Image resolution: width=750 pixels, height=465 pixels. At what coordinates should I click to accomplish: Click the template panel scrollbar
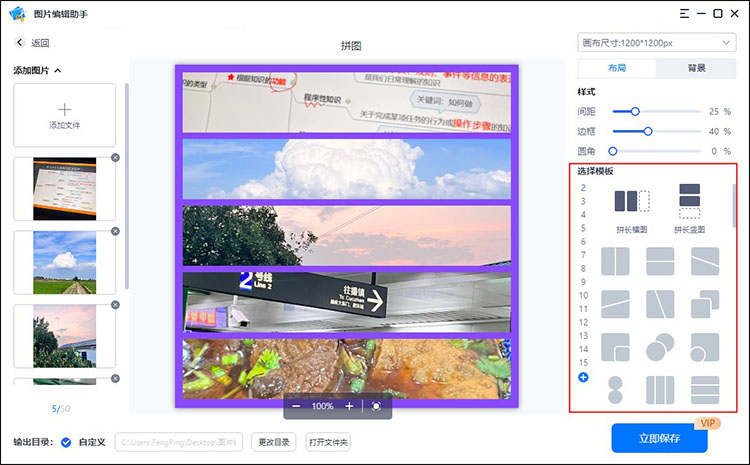(x=735, y=206)
